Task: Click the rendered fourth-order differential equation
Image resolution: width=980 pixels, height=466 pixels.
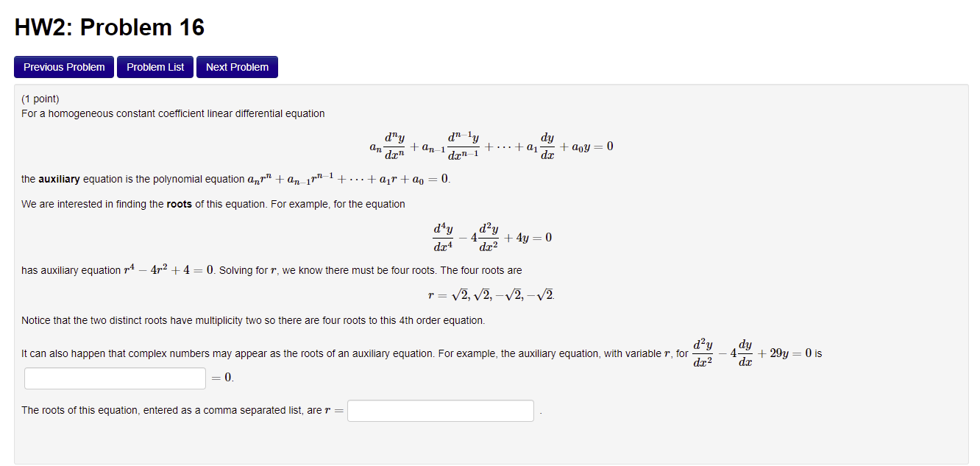Action: coord(490,236)
